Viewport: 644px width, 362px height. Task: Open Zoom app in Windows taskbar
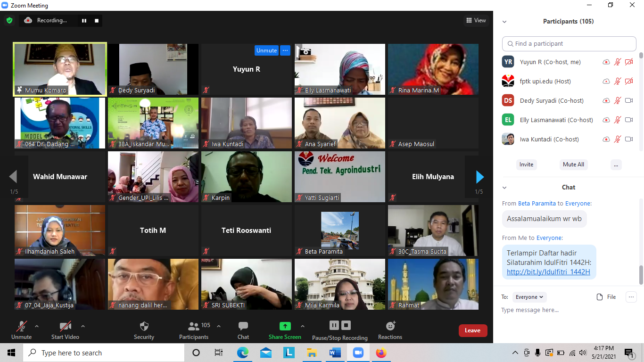click(358, 353)
